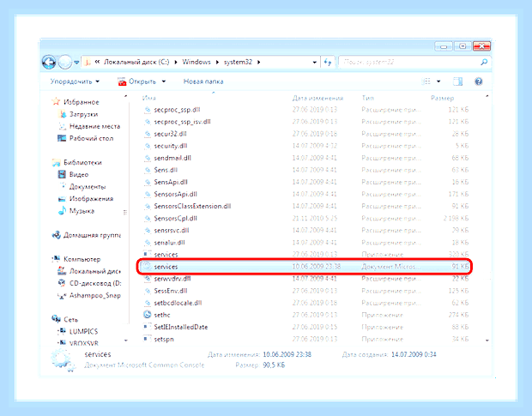Open Ashampoo_Snap drive in navigation pane
532x416 pixels.
pos(89,295)
